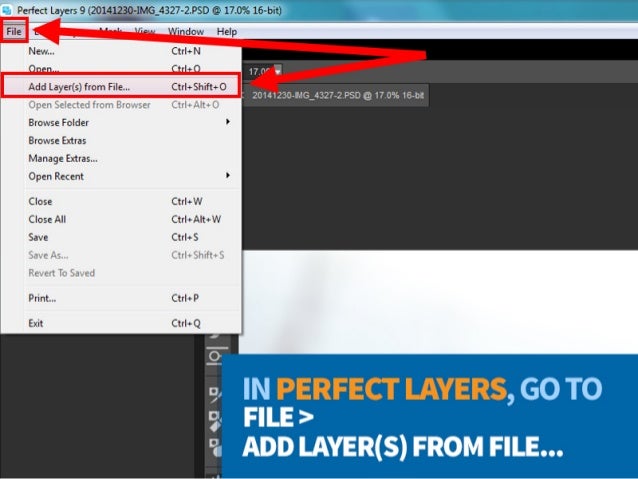Image resolution: width=638 pixels, height=479 pixels.
Task: Choose Close All menu entry
Action: pos(121,219)
